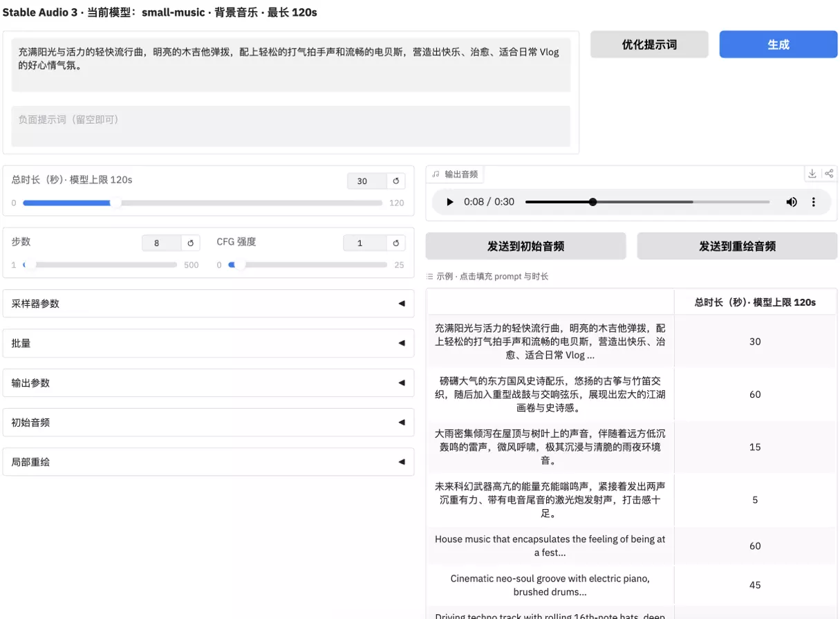
Task: Click the 生成 generate button
Action: (x=778, y=44)
